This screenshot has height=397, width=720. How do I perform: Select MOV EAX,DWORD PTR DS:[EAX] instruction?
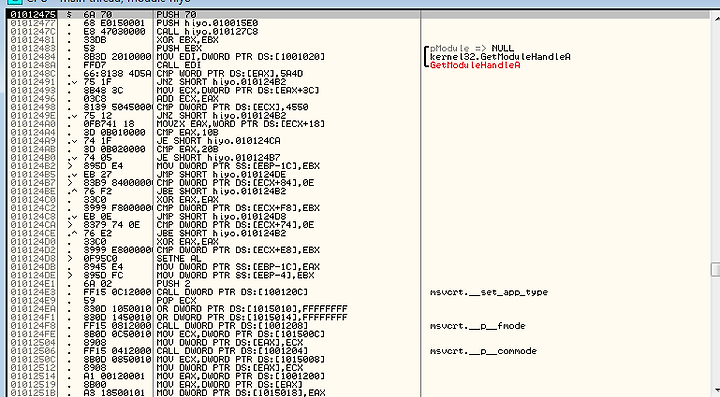tap(230, 384)
